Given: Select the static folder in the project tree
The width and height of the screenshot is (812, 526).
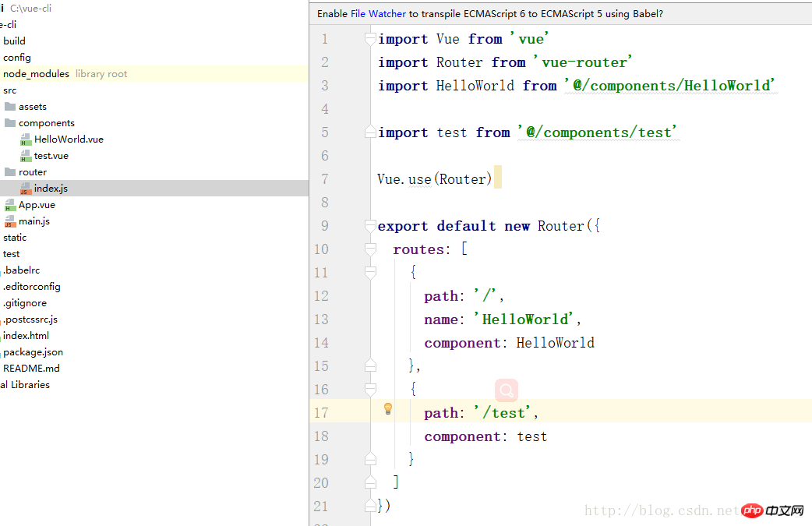Looking at the screenshot, I should tap(15, 238).
